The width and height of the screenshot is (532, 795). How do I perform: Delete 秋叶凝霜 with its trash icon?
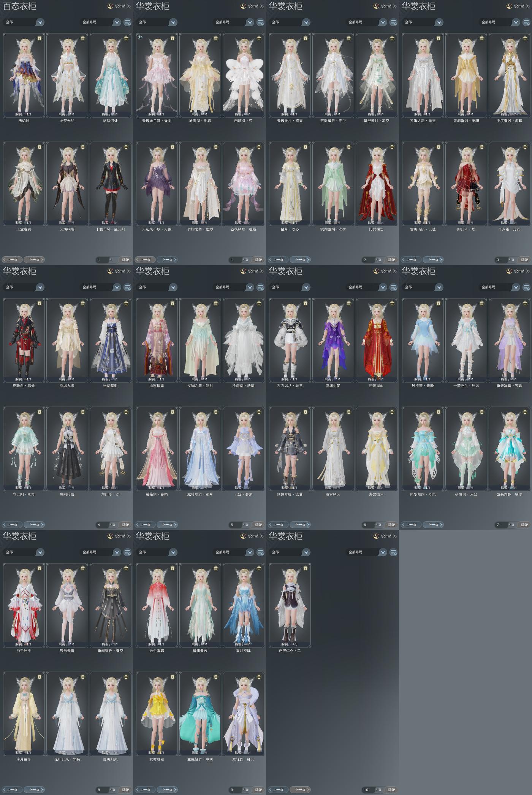click(173, 677)
